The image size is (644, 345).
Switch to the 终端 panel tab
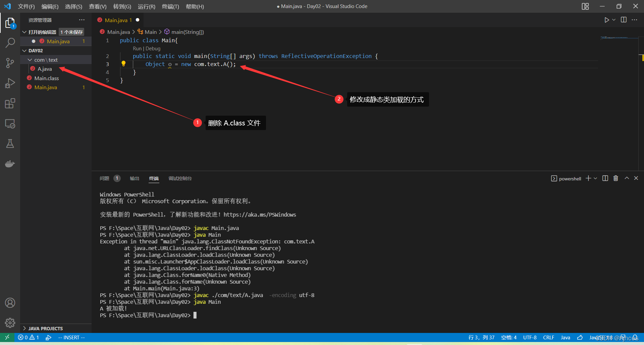tap(154, 178)
